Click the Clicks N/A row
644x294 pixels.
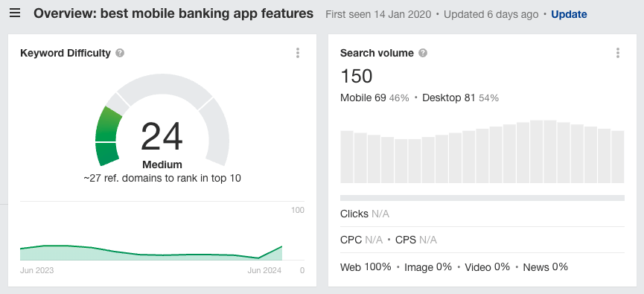482,214
